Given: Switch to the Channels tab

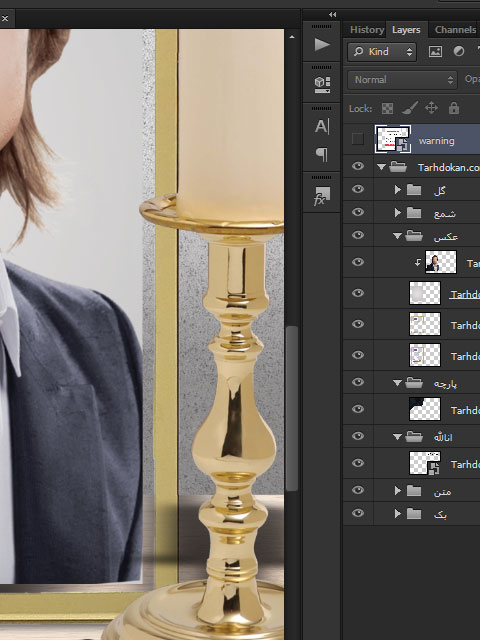Looking at the screenshot, I should tap(455, 30).
